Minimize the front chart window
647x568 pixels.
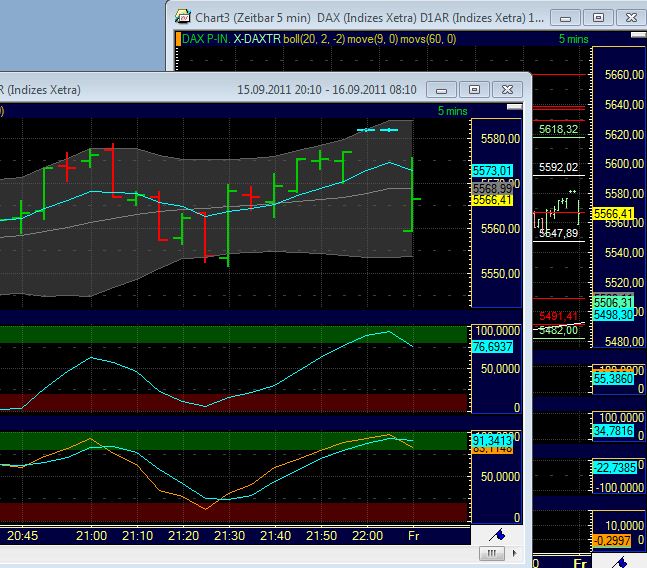(x=441, y=90)
